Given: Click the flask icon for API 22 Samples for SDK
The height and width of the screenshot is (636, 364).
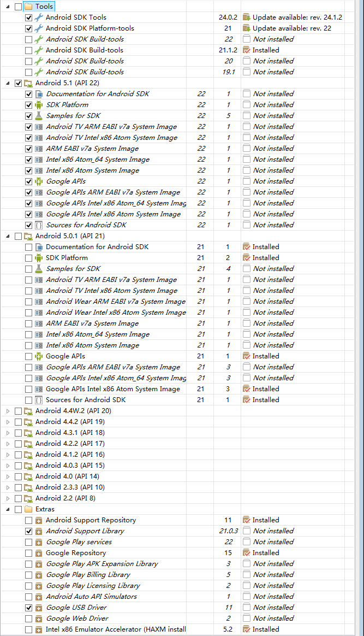Looking at the screenshot, I should 39,116.
